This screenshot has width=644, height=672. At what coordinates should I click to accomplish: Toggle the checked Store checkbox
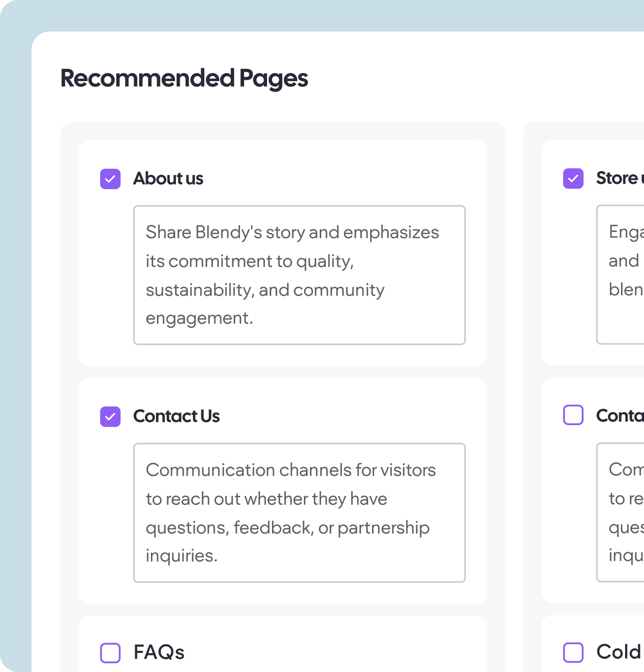(573, 178)
